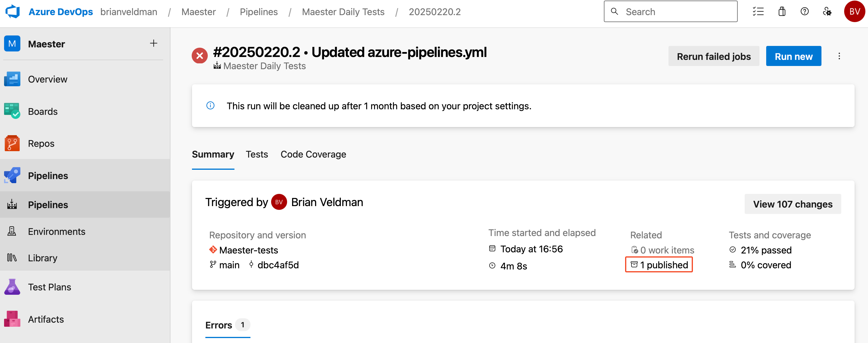Open Boards from the sidebar
Viewport: 868px width, 343px height.
click(x=43, y=111)
